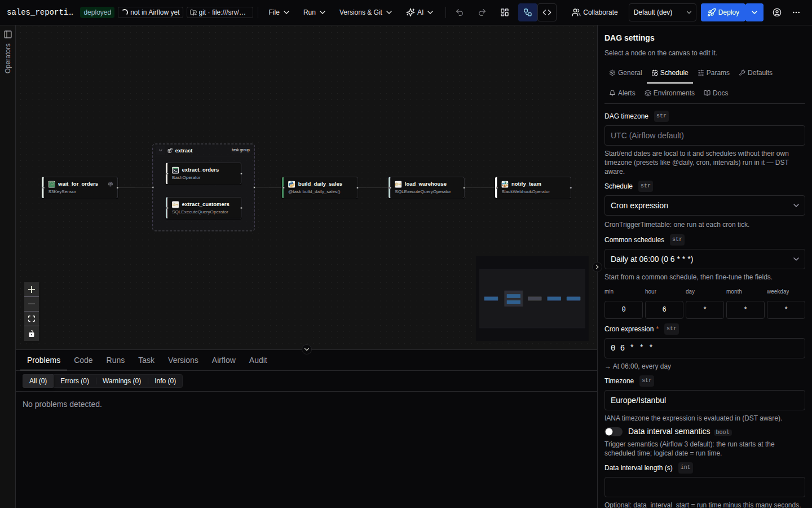Screen dimensions: 812x508
Task: Lock the canvas interaction
Action: point(32,334)
